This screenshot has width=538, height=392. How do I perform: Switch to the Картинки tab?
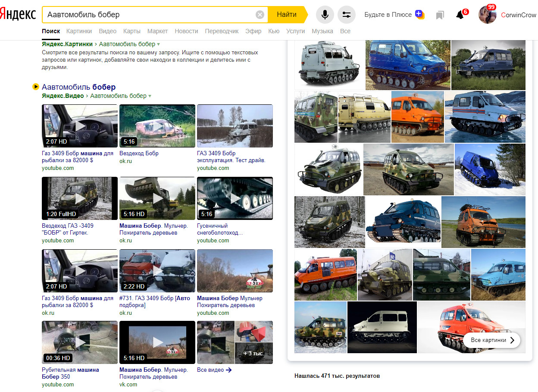click(x=79, y=31)
